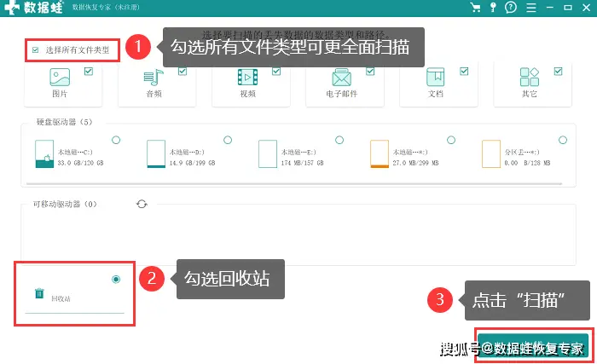The image size is (597, 364).
Task: Click the E: drive icon
Action: (x=268, y=153)
